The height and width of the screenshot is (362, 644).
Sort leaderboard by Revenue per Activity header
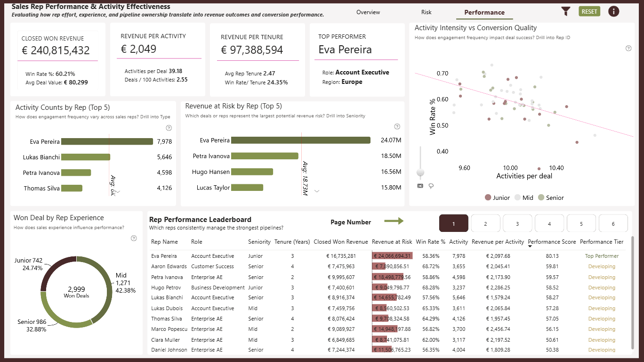pos(498,242)
